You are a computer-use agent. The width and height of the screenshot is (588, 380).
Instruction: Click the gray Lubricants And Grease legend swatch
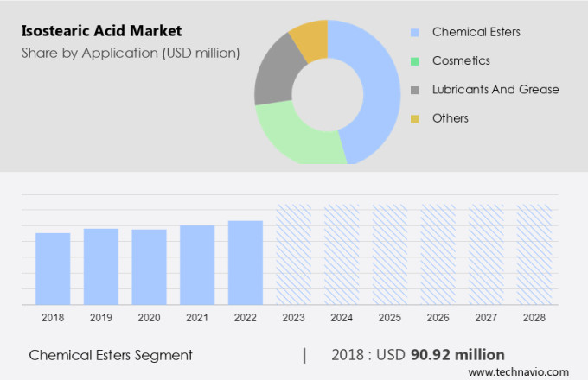(x=415, y=90)
